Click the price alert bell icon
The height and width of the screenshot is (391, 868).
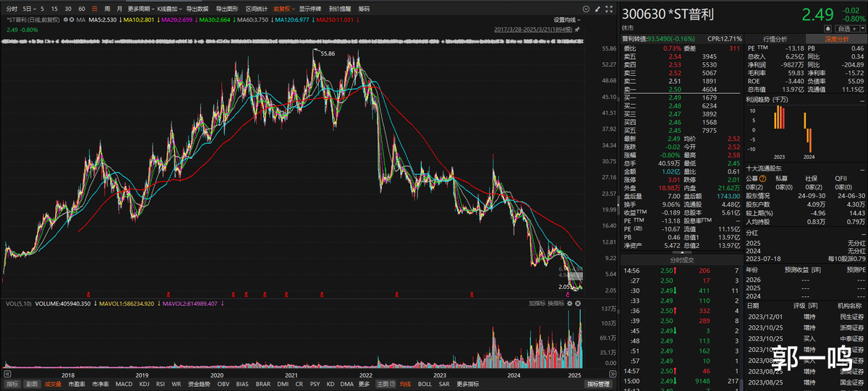(x=827, y=28)
